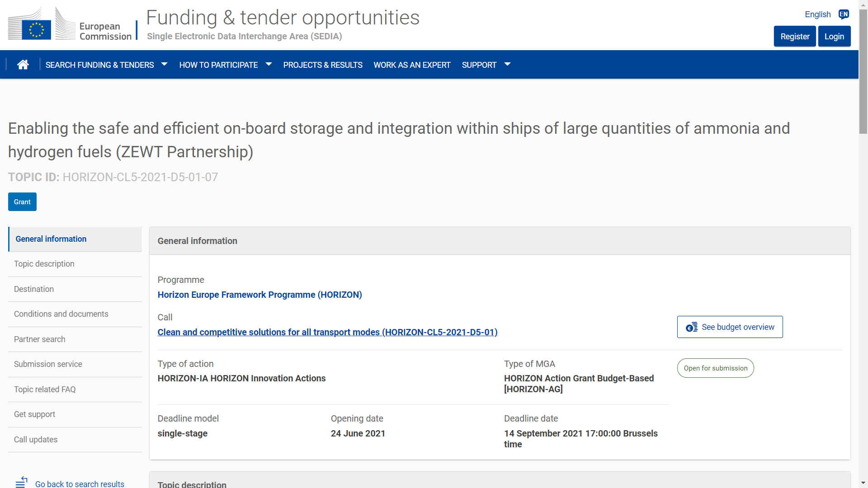Click the EN language badge icon
This screenshot has width=868, height=488.
[844, 14]
